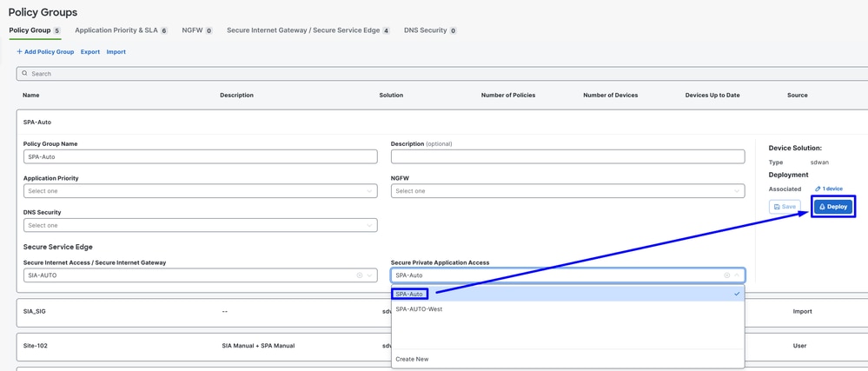The height and width of the screenshot is (371, 868).
Task: Open the Application Priority dropdown
Action: click(200, 191)
